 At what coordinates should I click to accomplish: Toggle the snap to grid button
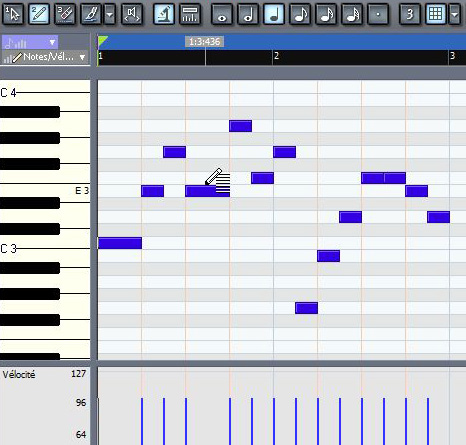(x=436, y=14)
